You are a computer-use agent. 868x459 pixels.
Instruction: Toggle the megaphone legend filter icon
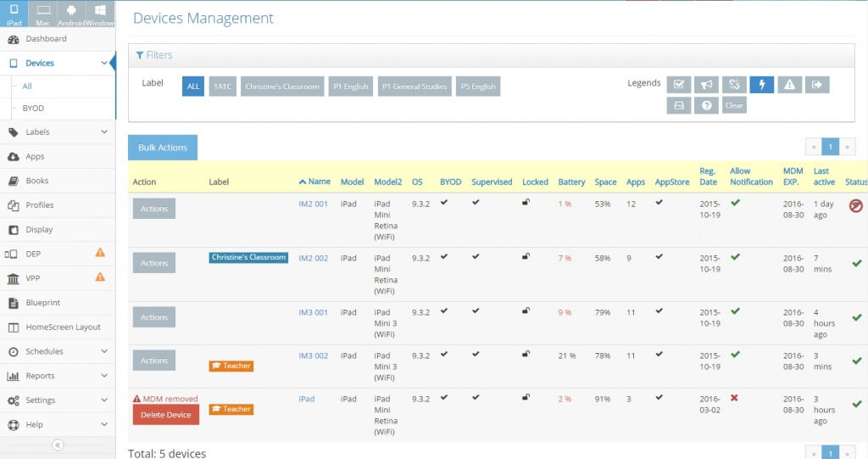tap(706, 85)
